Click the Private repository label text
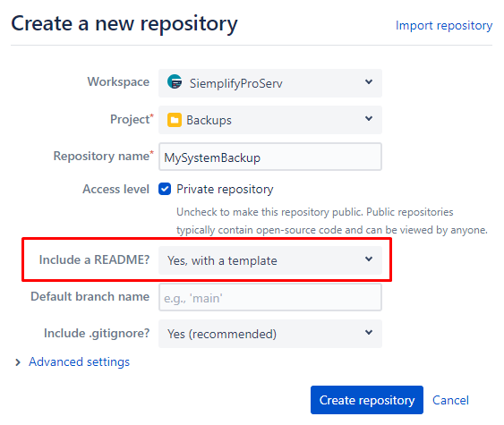This screenshot has width=504, height=425. pyautogui.click(x=225, y=189)
